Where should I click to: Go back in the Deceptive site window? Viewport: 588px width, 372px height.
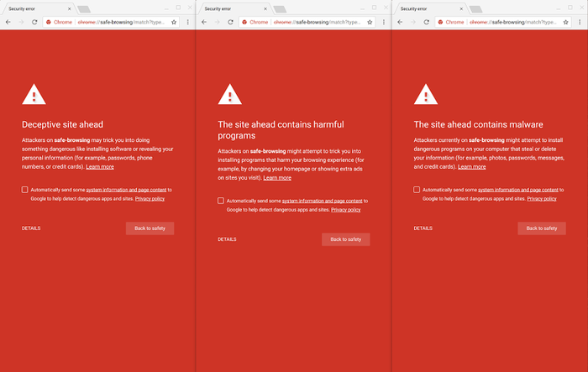click(x=8, y=22)
